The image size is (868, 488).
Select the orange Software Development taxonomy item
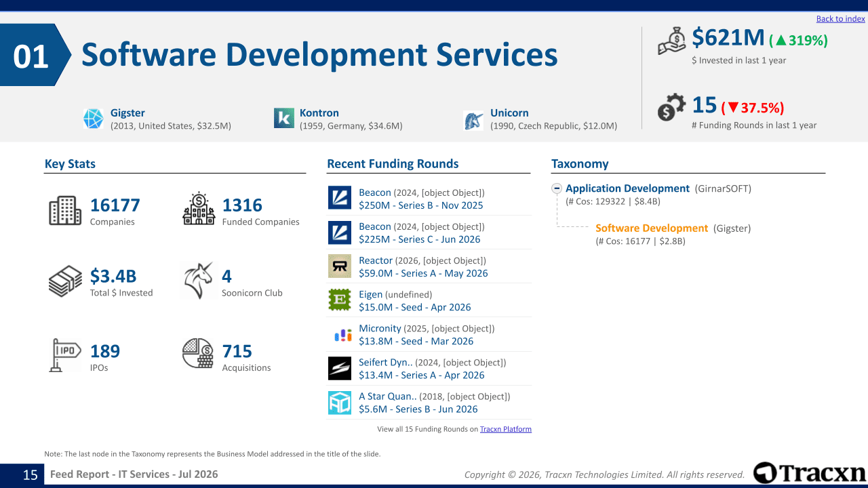click(x=652, y=228)
